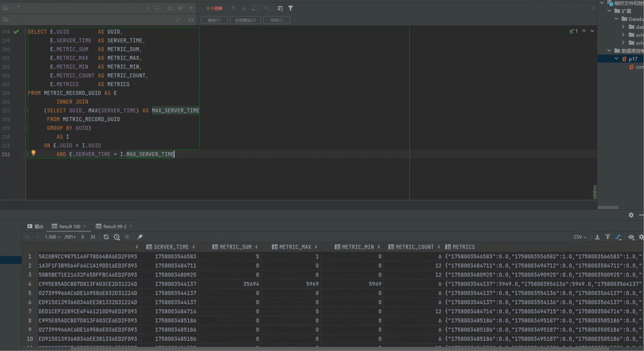Open find history magnifier dropdown
This screenshot has height=351, width=644.
5,8
